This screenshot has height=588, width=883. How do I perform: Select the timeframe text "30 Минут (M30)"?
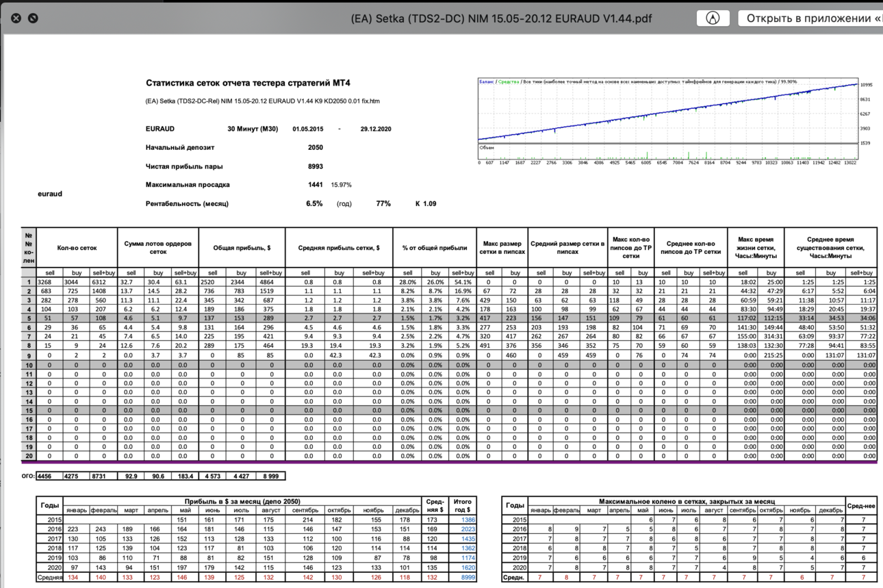[x=253, y=129]
